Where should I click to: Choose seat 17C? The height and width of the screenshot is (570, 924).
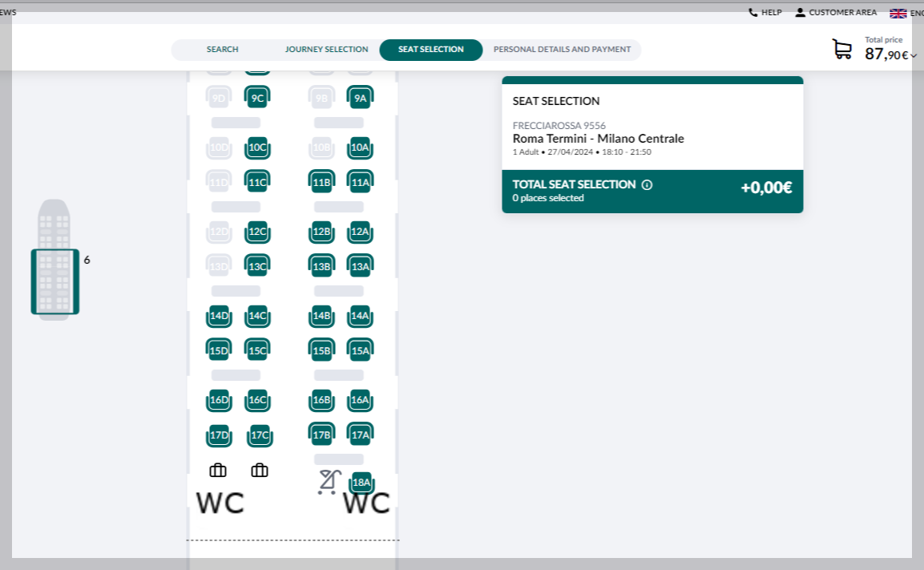point(260,435)
